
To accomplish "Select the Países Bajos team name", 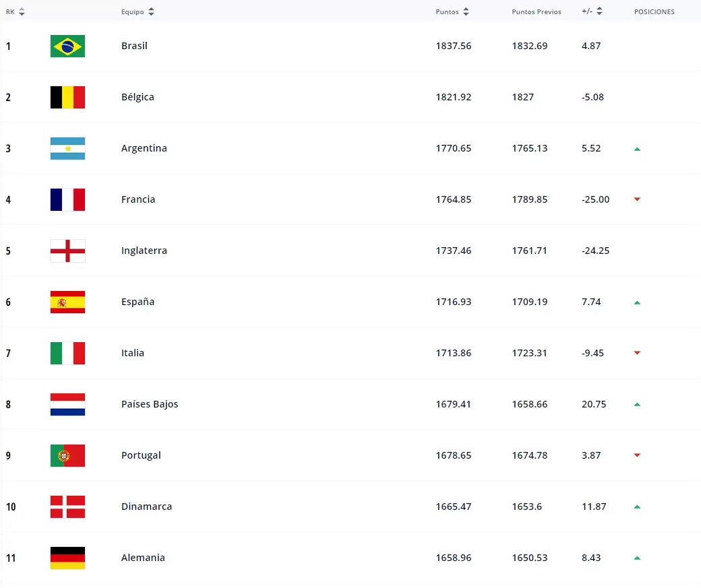I will [150, 404].
